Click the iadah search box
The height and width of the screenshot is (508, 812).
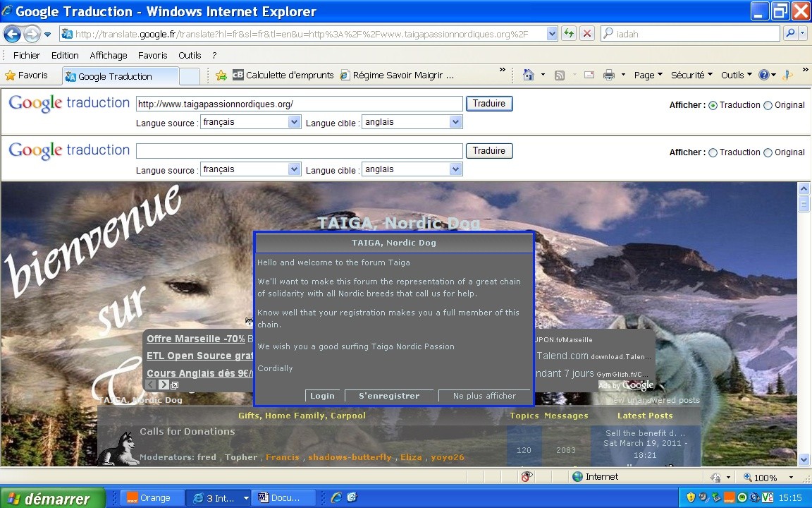[690, 34]
